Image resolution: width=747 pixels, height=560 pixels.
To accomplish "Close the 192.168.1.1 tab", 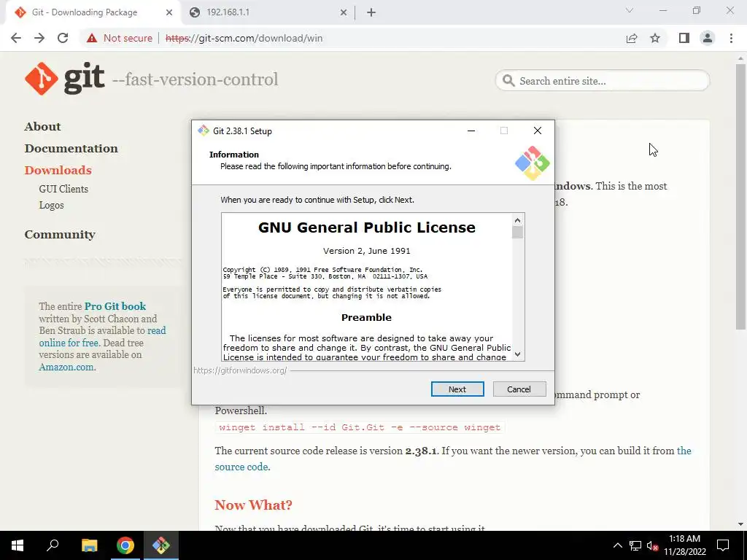I will pos(344,12).
